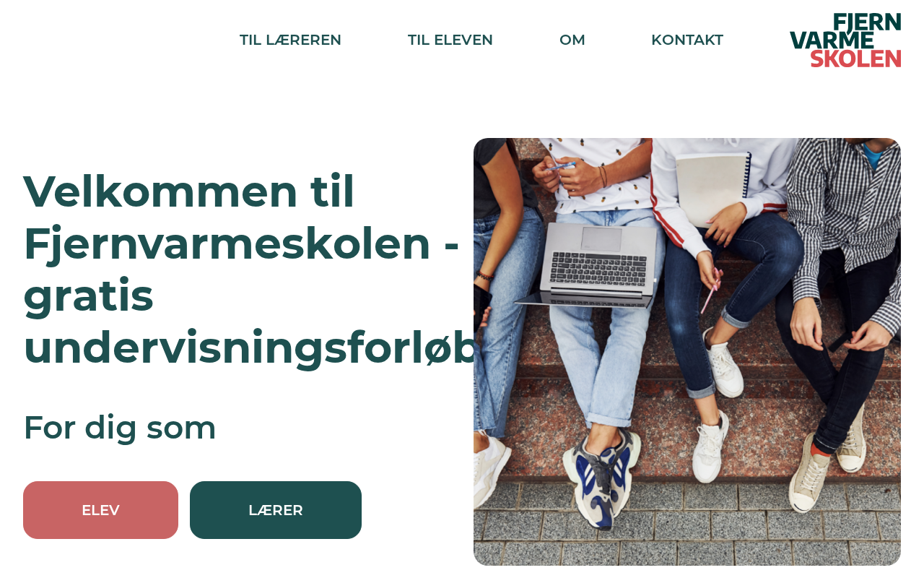Click the FJERN word in the logo

coord(867,22)
